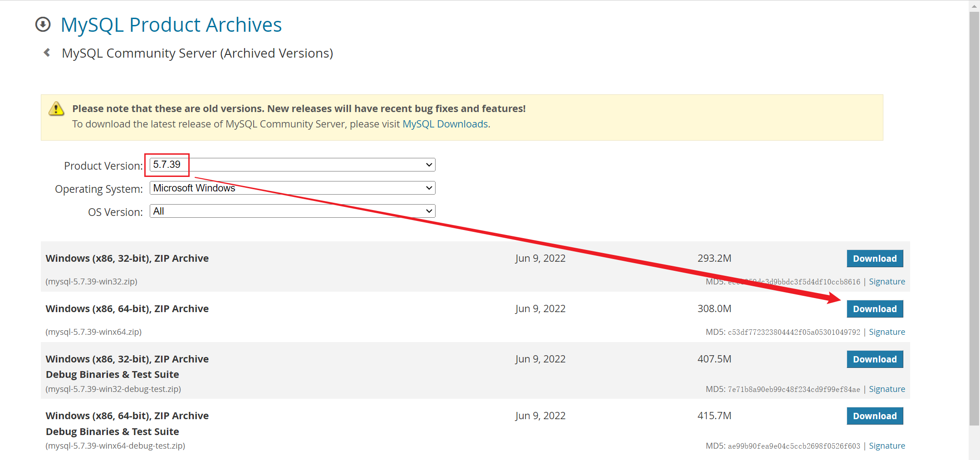Click the download circle icon beside MySQL Product Archives
Image resolution: width=980 pixels, height=460 pixels.
pos(43,24)
